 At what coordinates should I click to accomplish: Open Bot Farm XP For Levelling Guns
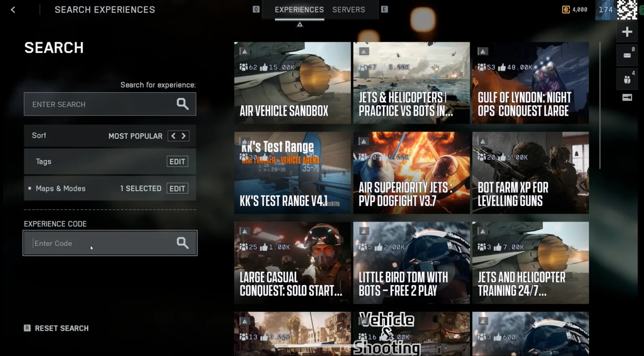(x=530, y=173)
